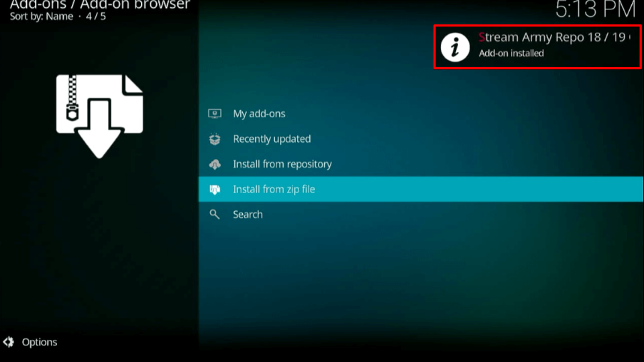Click the 5:13 PM clock
Viewport: 644px width, 362px height.
[595, 9]
